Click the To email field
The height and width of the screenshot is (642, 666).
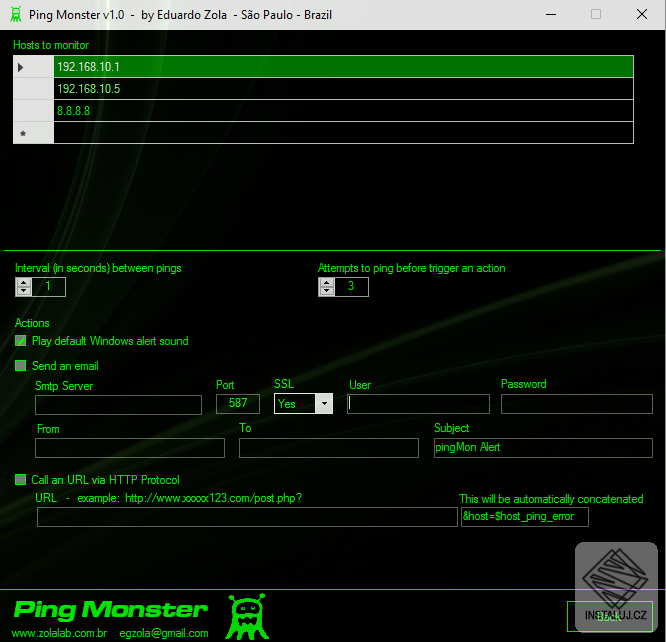[x=329, y=448]
